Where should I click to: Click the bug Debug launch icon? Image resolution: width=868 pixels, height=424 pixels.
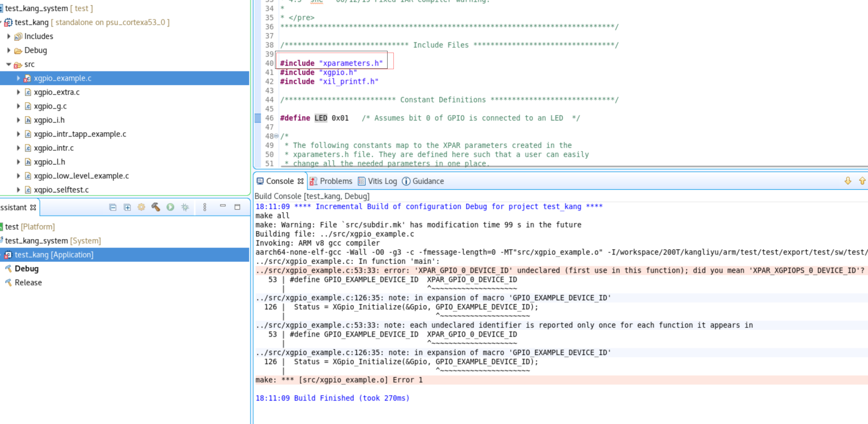click(x=185, y=207)
